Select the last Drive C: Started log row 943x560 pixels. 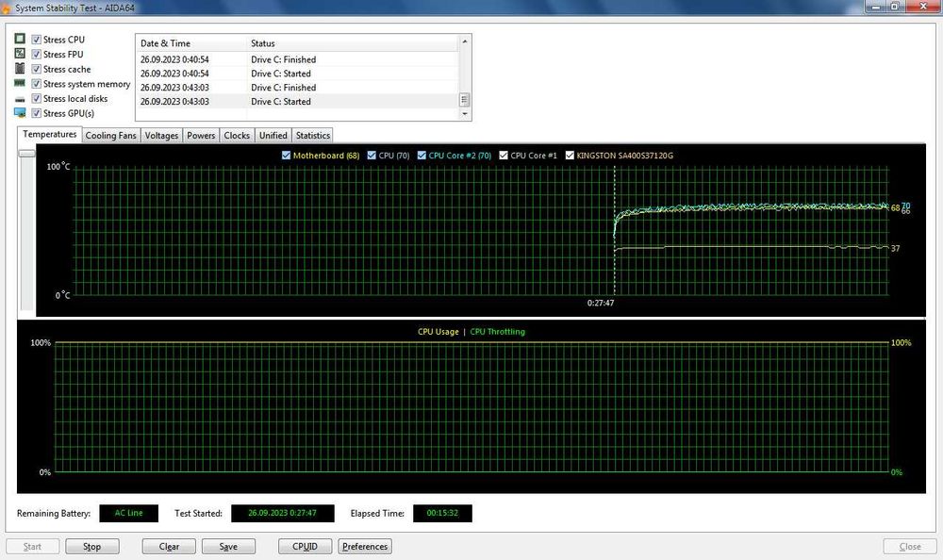pos(297,102)
